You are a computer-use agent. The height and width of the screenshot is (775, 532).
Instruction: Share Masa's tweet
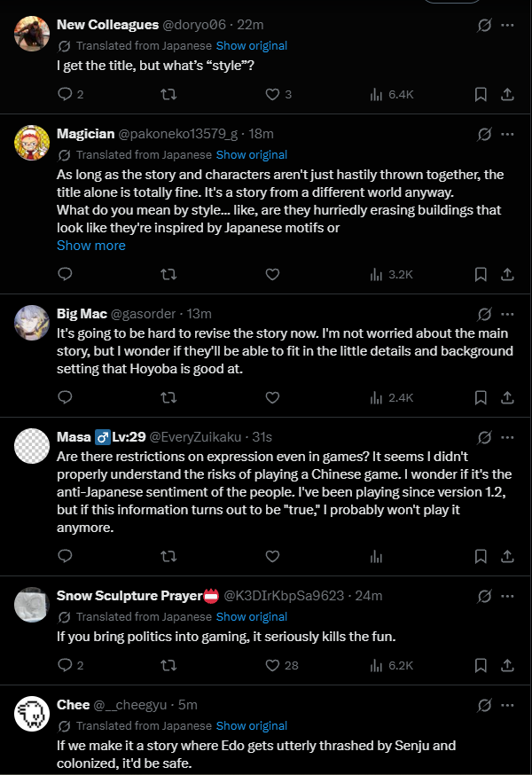click(507, 556)
